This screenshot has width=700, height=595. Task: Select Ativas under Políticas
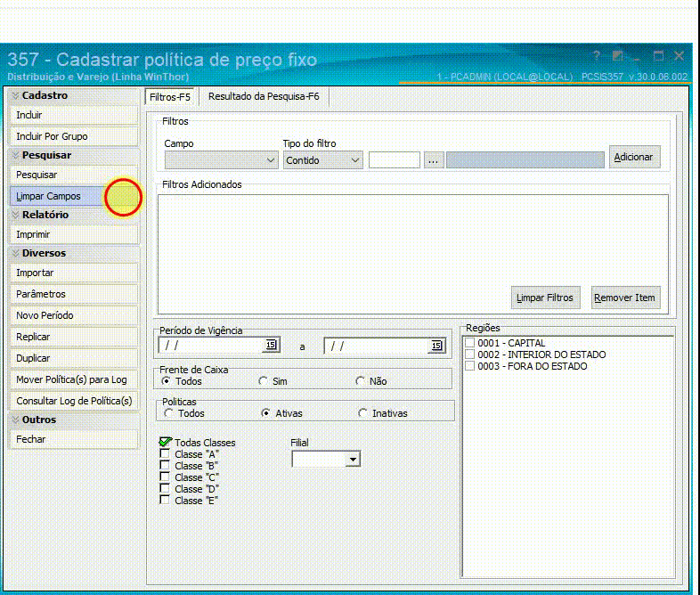pos(266,413)
